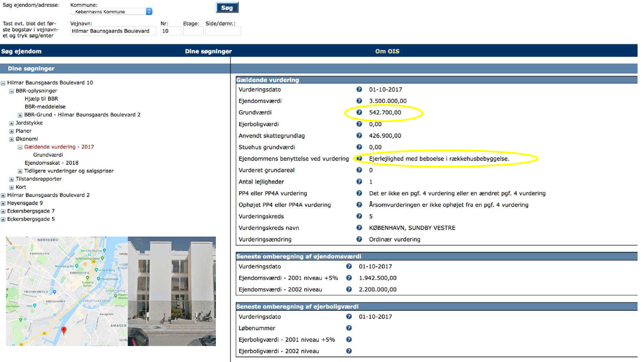The height and width of the screenshot is (362, 644).
Task: Open the BBR-meddelelse link
Action: click(x=45, y=107)
